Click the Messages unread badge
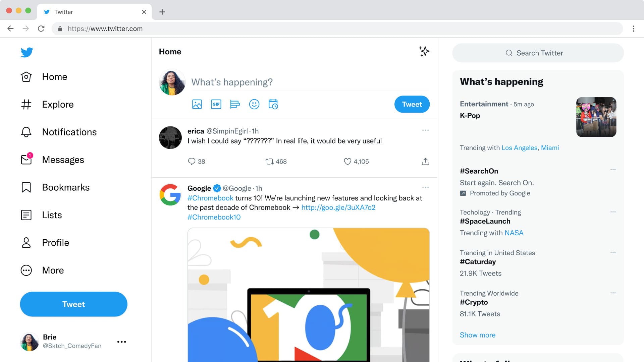The width and height of the screenshot is (644, 362). pos(30,155)
